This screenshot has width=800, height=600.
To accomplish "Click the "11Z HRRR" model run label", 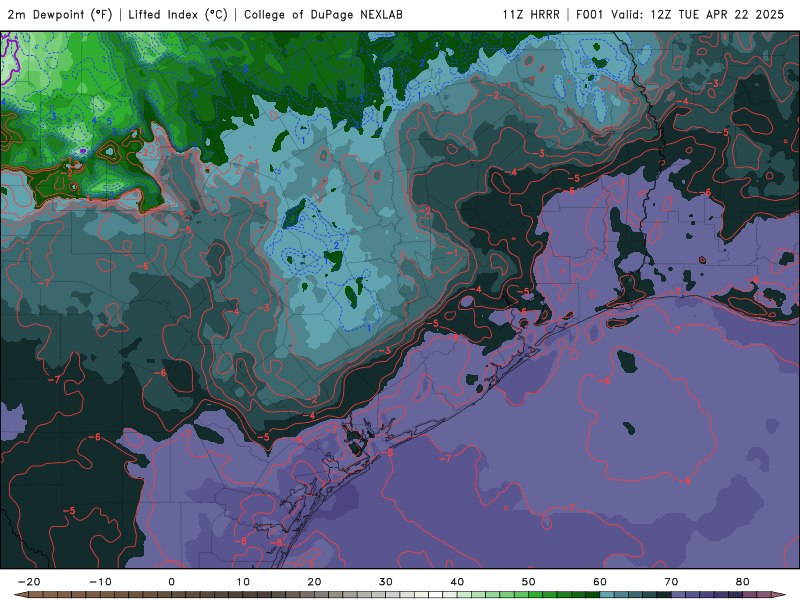I will (x=531, y=15).
